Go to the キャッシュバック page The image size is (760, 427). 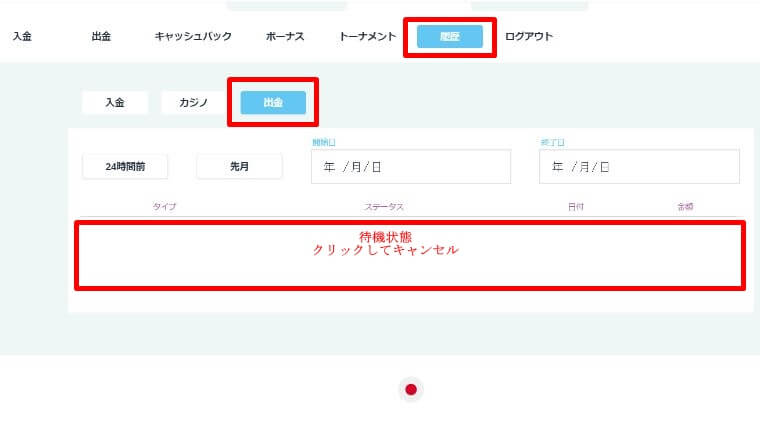click(193, 37)
